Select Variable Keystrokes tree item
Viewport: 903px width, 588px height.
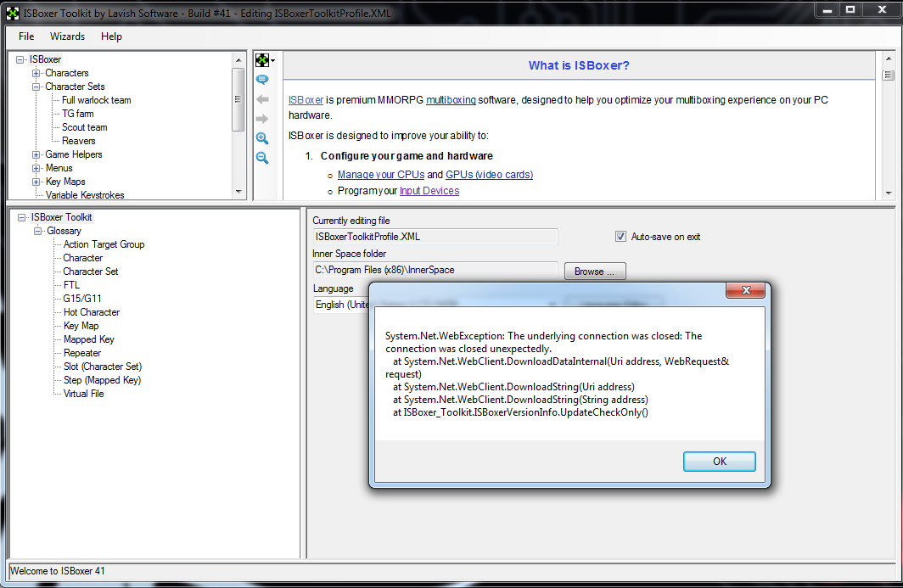point(85,195)
